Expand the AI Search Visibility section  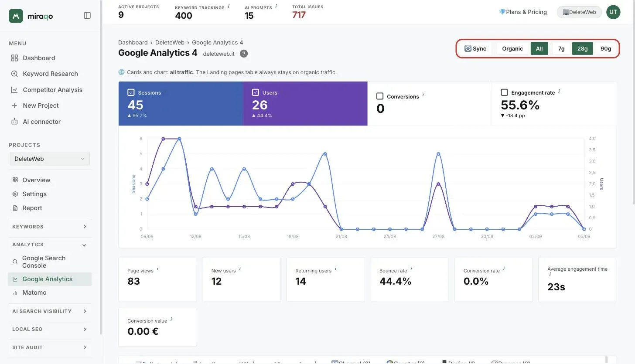(x=50, y=311)
